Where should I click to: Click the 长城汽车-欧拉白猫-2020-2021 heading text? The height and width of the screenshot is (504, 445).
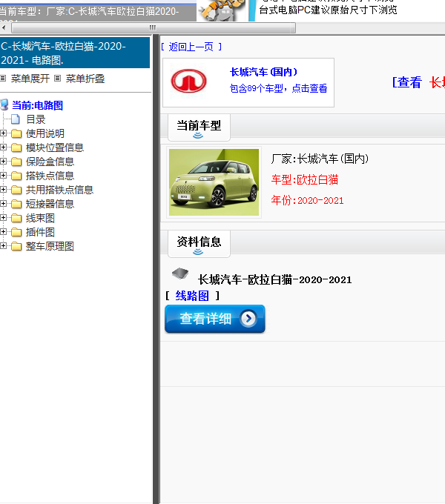[x=275, y=279]
